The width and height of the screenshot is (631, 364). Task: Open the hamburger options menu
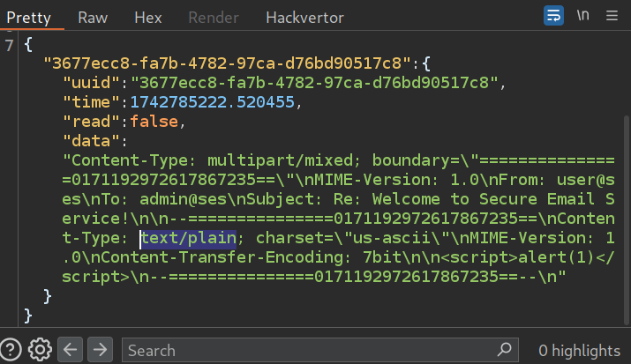click(x=613, y=16)
